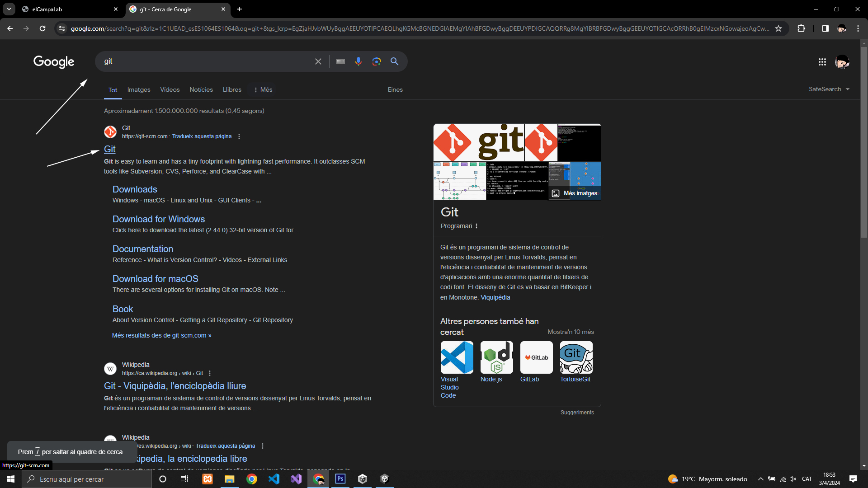Expand the SafeSearch dropdown

829,89
